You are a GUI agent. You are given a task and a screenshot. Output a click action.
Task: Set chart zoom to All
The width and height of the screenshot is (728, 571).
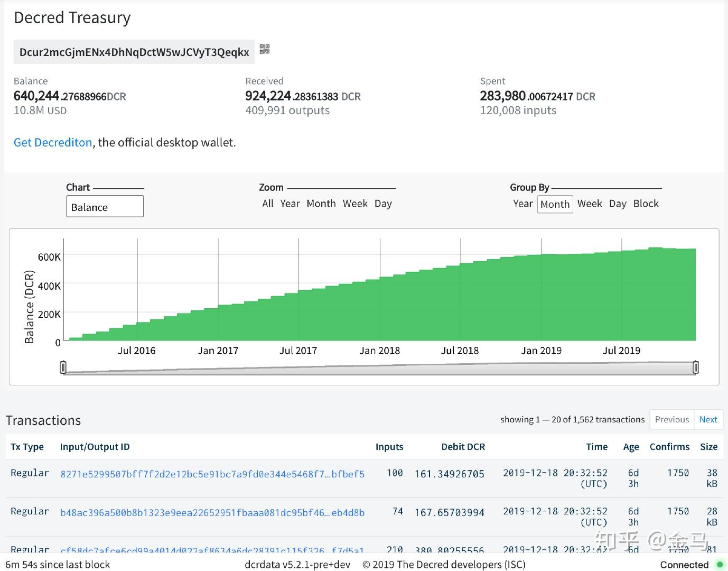click(x=268, y=204)
